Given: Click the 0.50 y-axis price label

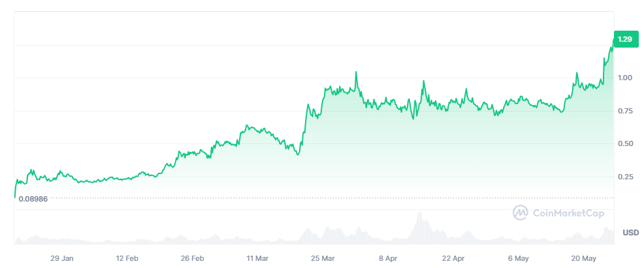Looking at the screenshot, I should coord(624,143).
